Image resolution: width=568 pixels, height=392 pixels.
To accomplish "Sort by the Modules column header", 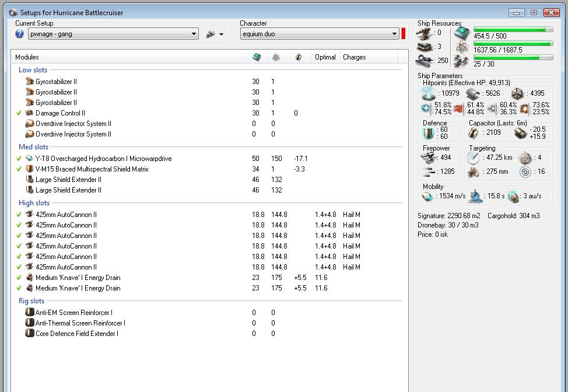I will click(x=129, y=57).
